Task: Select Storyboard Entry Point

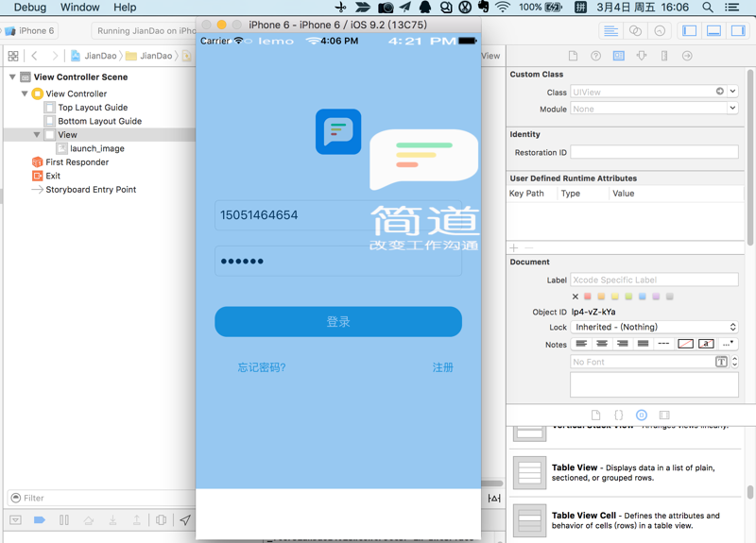Action: (91, 190)
